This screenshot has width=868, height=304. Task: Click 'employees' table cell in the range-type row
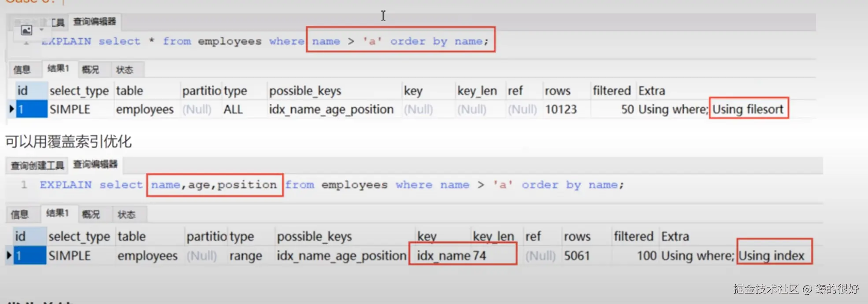tap(148, 256)
